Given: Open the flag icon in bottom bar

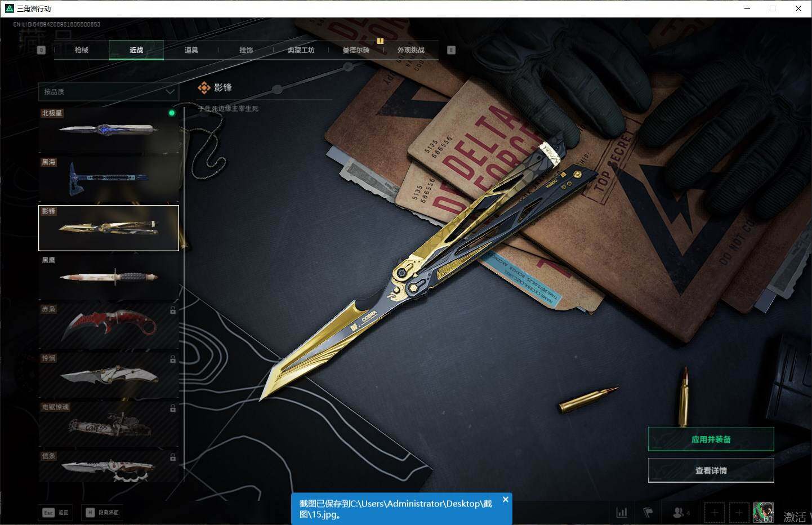Looking at the screenshot, I should coord(648,513).
